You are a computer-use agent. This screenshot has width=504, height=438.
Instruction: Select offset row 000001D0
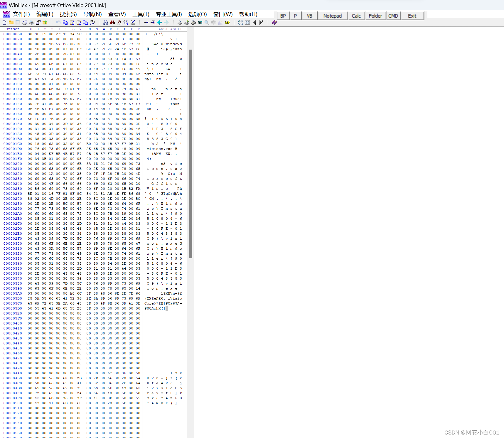point(13,149)
